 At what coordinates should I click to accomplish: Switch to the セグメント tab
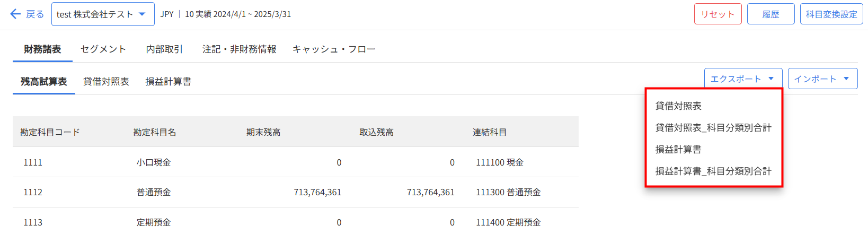coord(103,49)
